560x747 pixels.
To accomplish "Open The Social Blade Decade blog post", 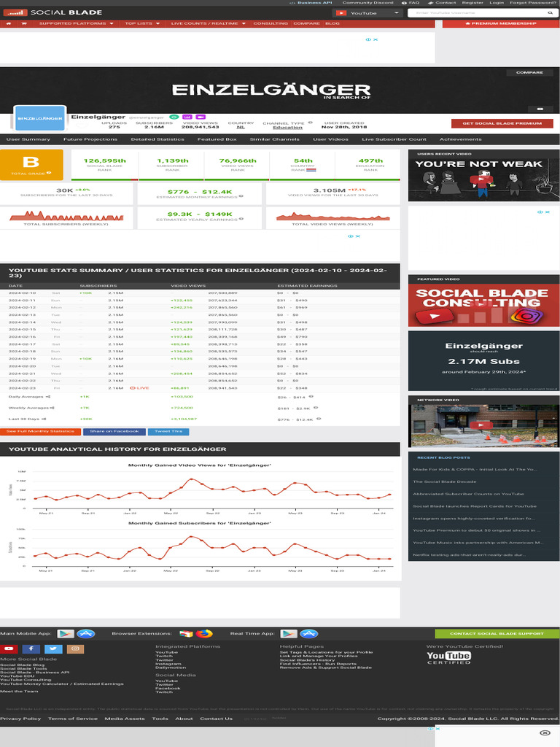I will [x=444, y=481].
